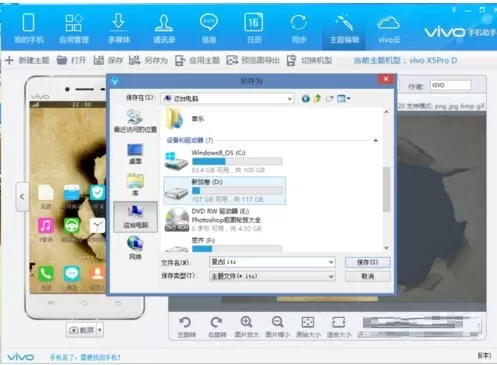Open the title bar menu dropdown icon
497x365 pixels.
coord(454,10)
